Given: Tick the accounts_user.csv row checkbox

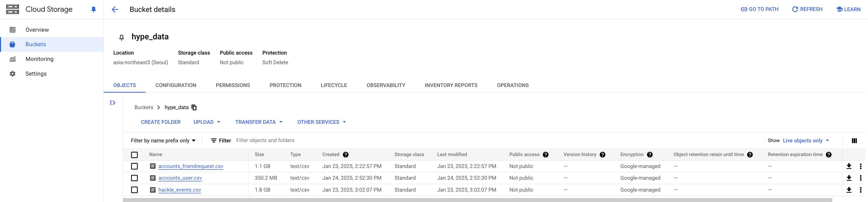Looking at the screenshot, I should [x=134, y=178].
